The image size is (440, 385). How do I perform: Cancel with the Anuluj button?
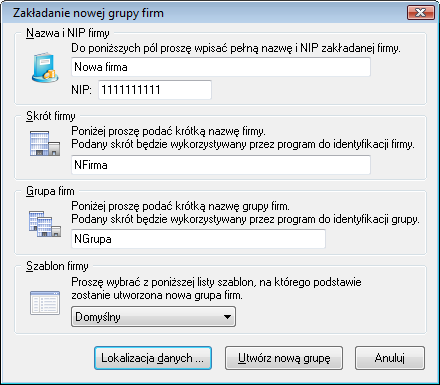(x=390, y=358)
